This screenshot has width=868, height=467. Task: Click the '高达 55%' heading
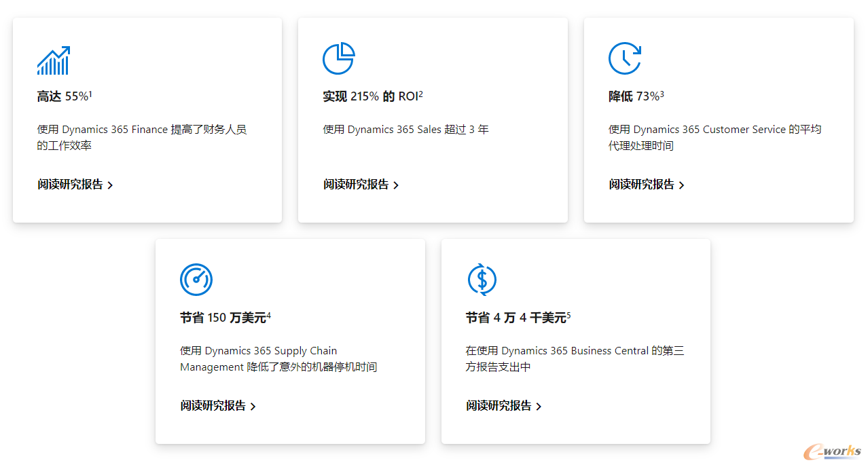click(65, 96)
